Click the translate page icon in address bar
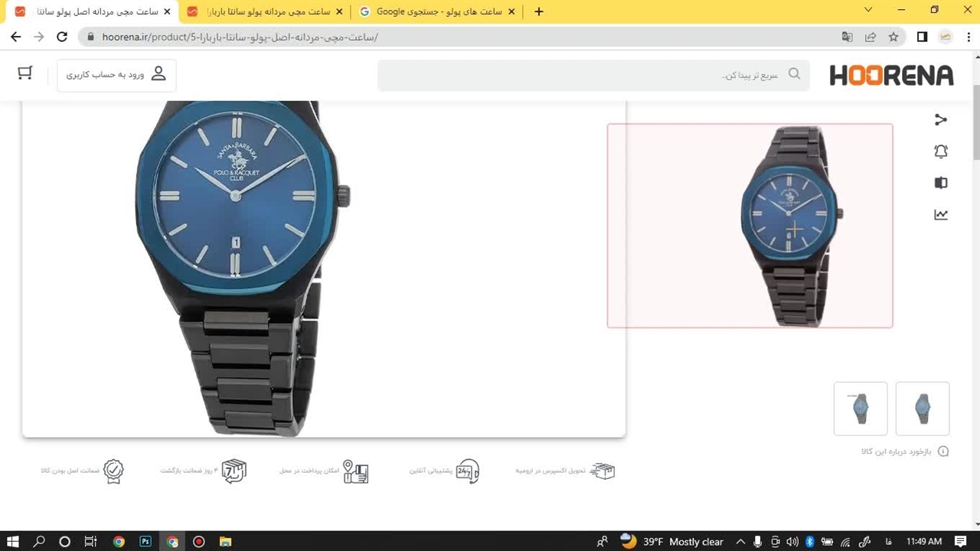 (847, 37)
